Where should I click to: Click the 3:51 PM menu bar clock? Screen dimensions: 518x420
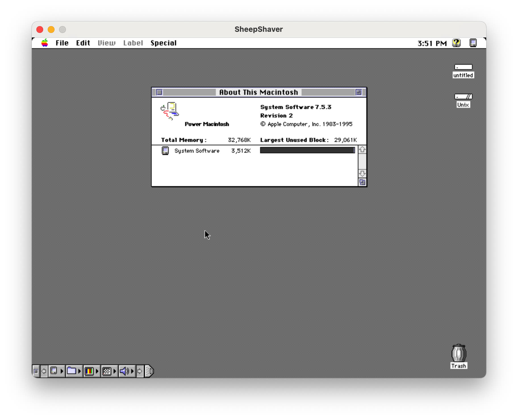(432, 43)
